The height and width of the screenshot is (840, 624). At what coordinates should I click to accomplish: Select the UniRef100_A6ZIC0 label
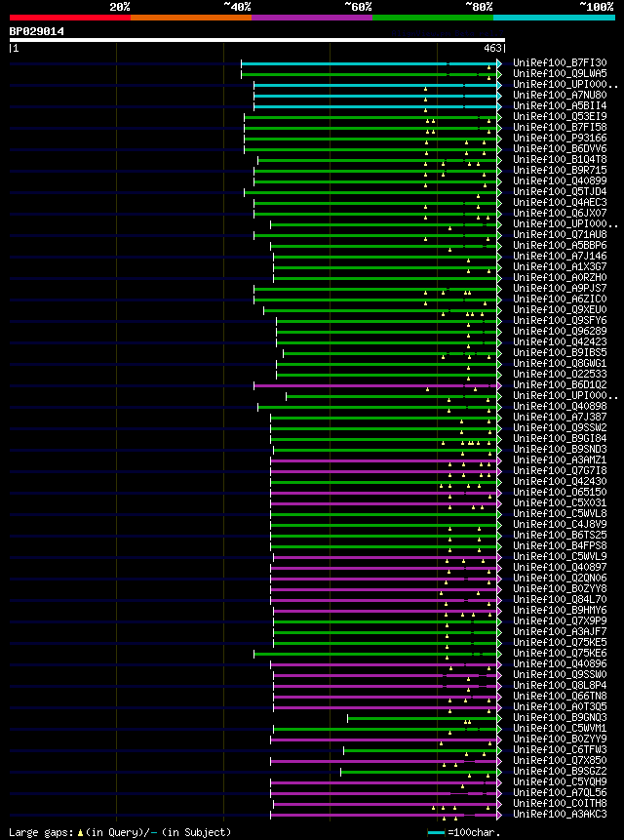pos(561,299)
